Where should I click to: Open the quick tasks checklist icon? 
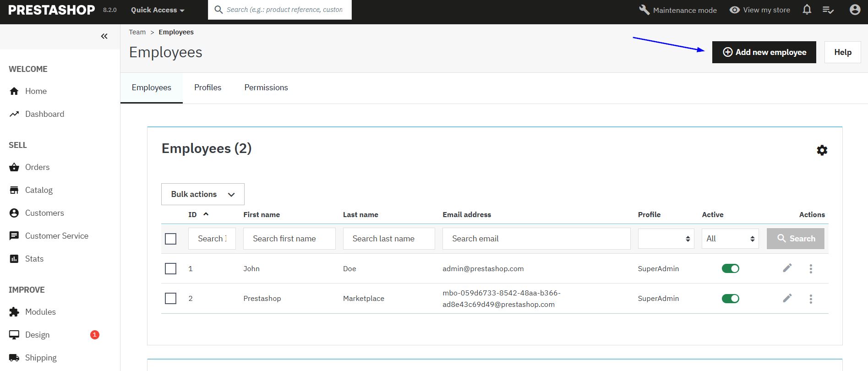pyautogui.click(x=828, y=10)
